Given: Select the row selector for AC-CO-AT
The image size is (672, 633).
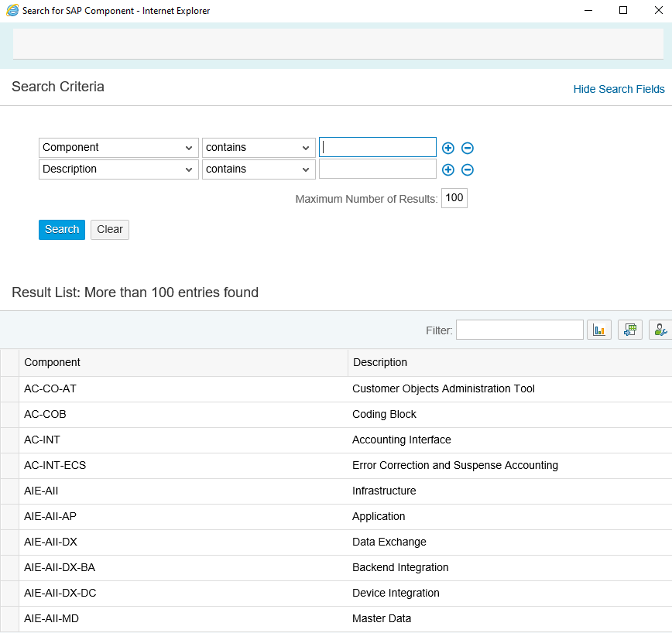Looking at the screenshot, I should (x=9, y=389).
